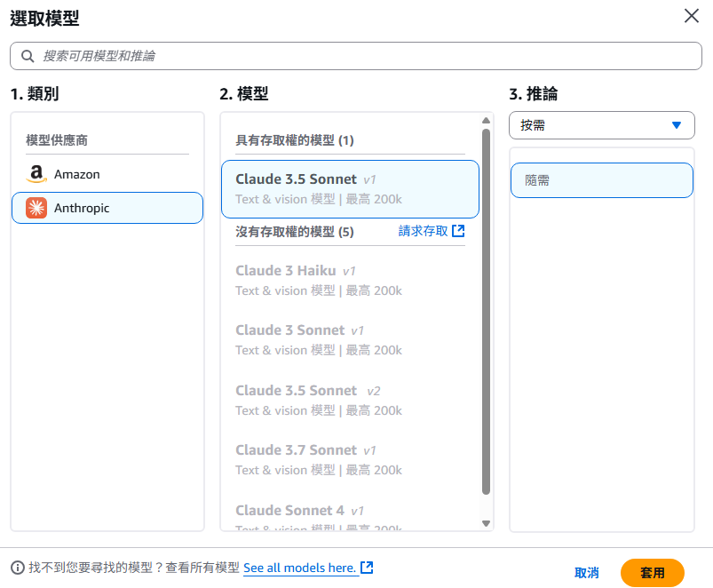Select the Amazon provider logo
The height and width of the screenshot is (588, 713).
coord(36,174)
